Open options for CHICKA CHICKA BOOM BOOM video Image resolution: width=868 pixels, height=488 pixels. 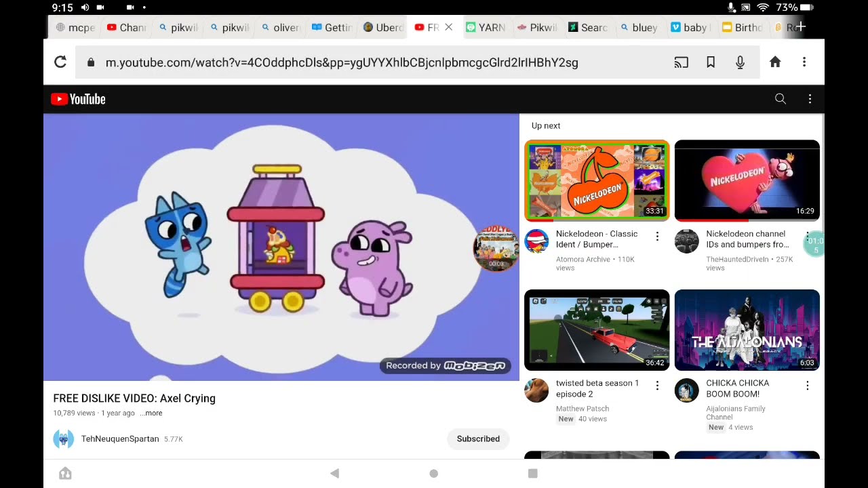tap(807, 385)
